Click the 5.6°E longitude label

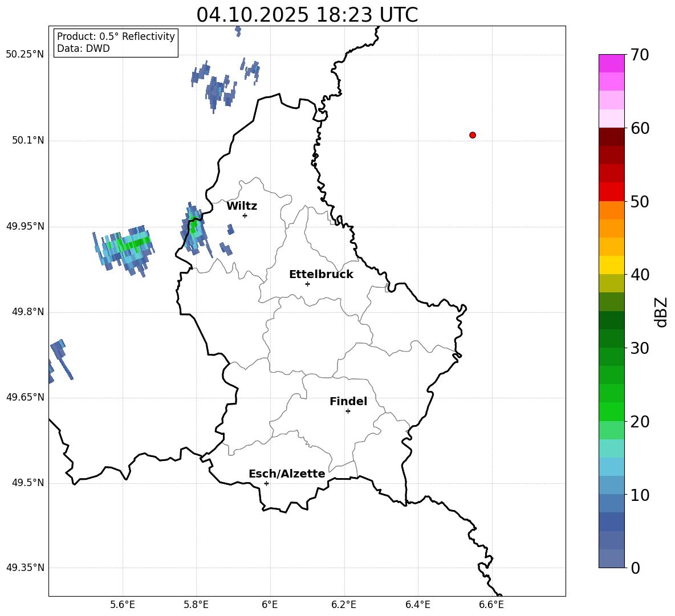[x=123, y=605]
